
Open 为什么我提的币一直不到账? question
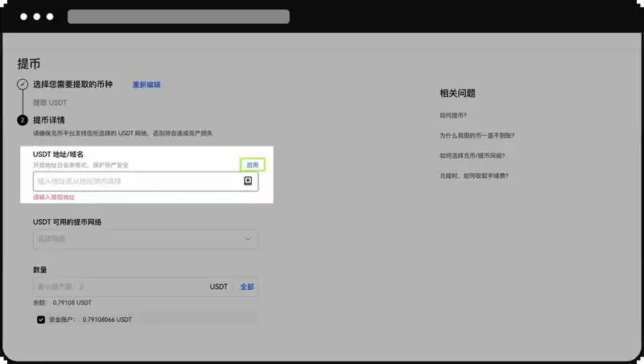[477, 135]
